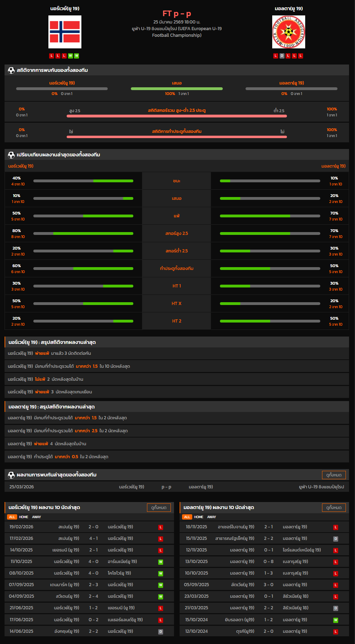Image resolution: width=355 pixels, height=644 pixels.
Task: Switch to the HOME filter for Norway's matches
Action: [x=24, y=517]
